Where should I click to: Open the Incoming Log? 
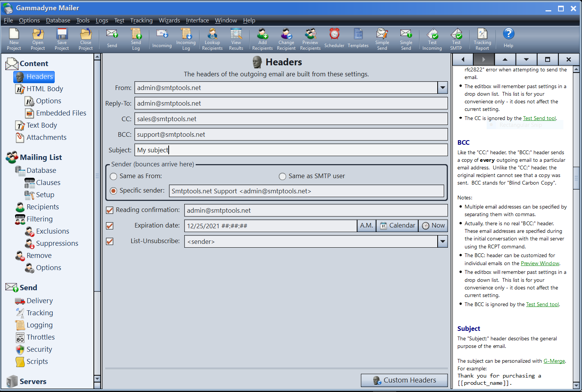tap(186, 39)
